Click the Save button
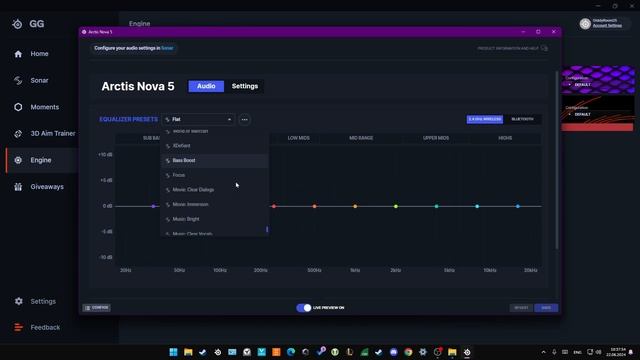 tap(546, 308)
